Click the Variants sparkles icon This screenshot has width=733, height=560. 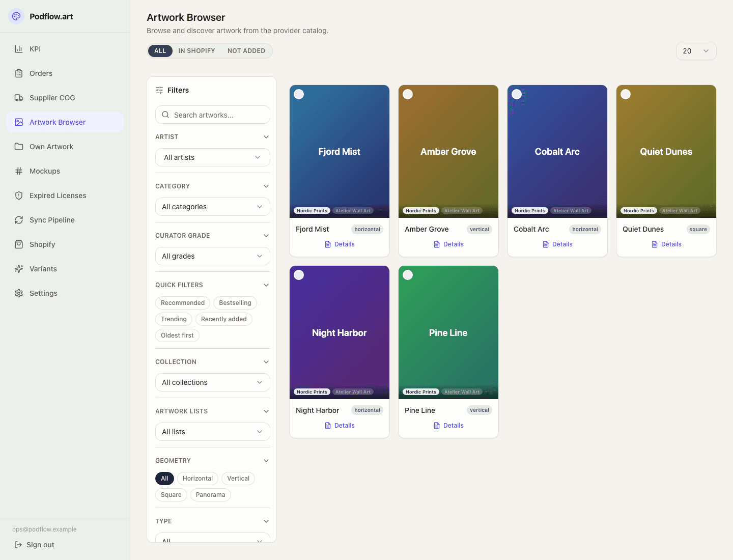pos(19,269)
